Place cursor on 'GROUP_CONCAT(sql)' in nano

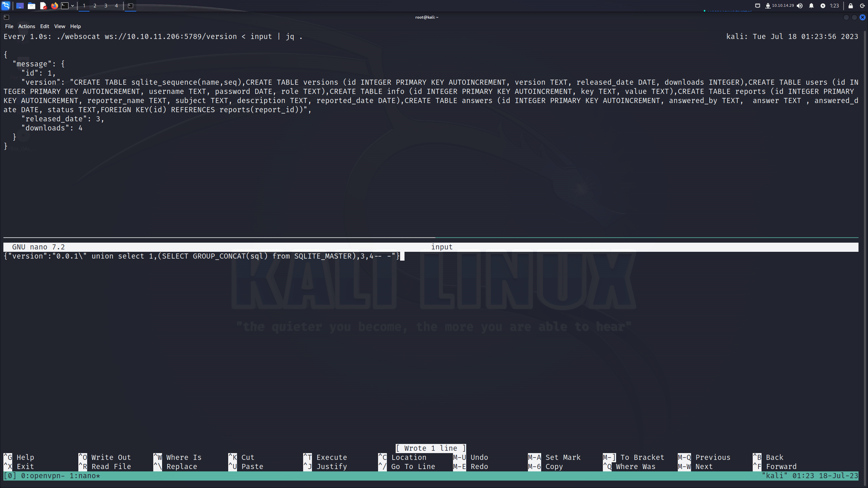click(230, 256)
